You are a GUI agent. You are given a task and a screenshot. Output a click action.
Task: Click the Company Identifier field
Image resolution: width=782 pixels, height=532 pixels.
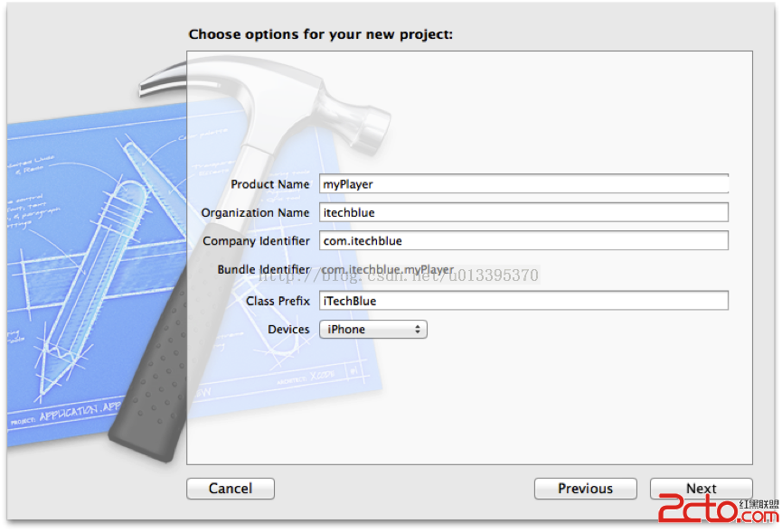(x=523, y=241)
